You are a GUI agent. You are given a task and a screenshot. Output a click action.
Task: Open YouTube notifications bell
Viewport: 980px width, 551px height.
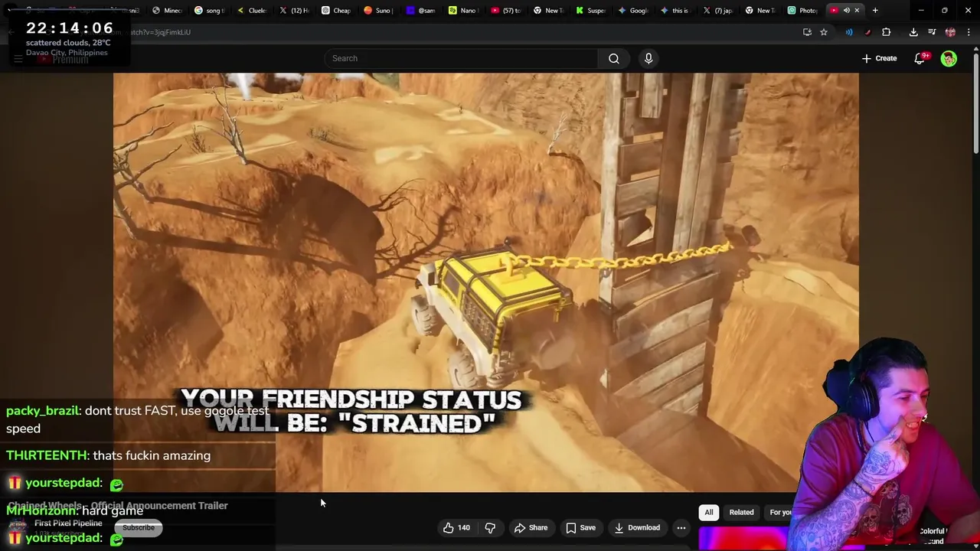920,58
